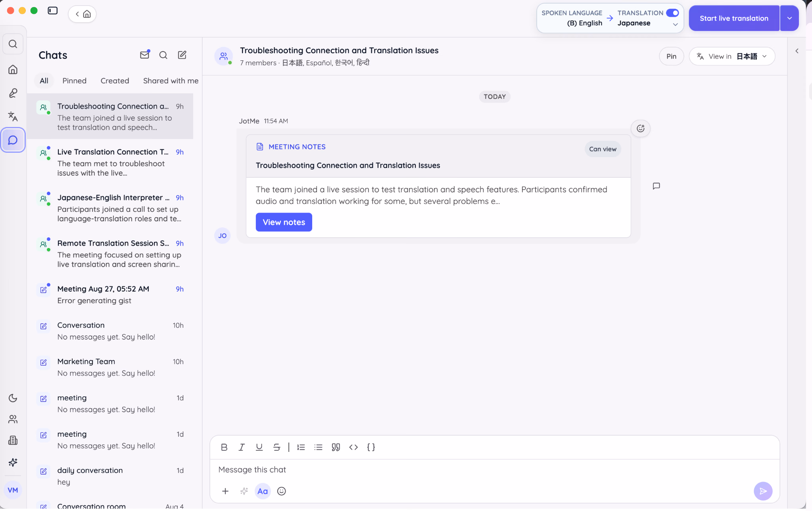This screenshot has width=812, height=511.
Task: Reply in thread with the comment icon
Action: coord(656,186)
